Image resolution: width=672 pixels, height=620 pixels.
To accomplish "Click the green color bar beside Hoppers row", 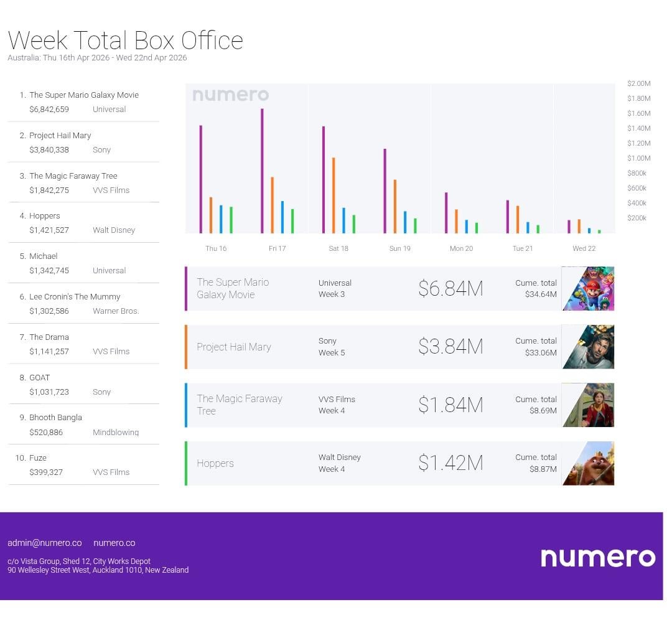I will pyautogui.click(x=186, y=463).
